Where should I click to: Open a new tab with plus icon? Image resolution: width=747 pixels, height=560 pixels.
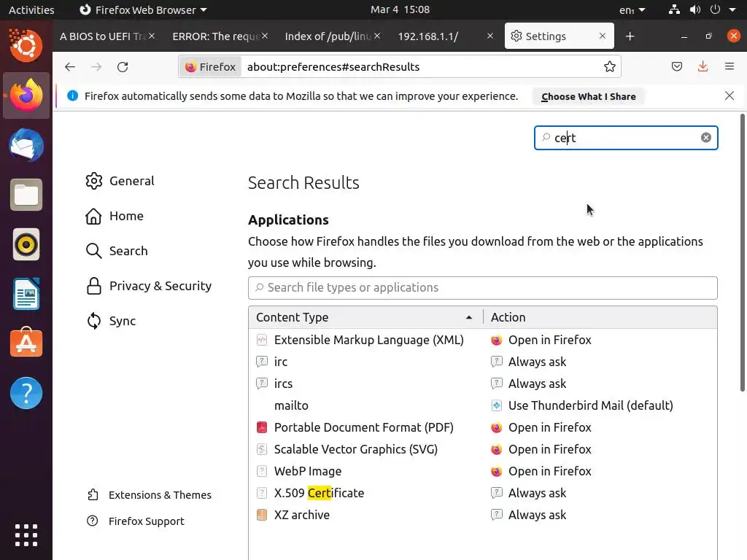630,36
